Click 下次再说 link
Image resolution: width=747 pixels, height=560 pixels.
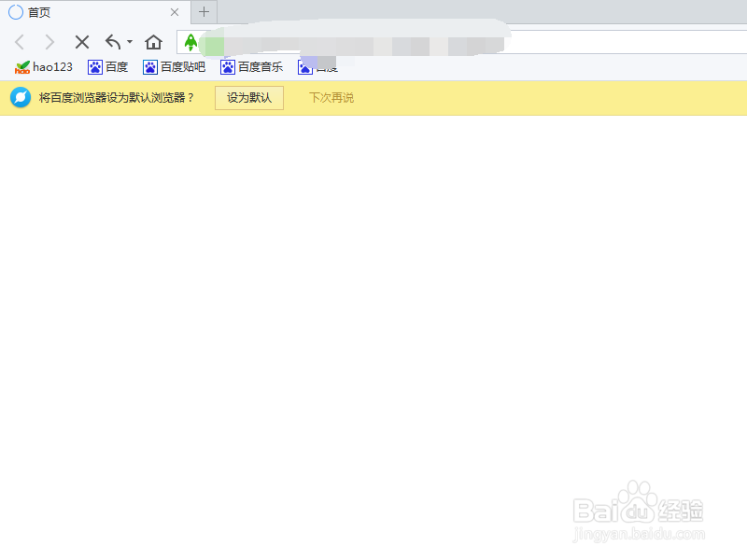point(331,98)
